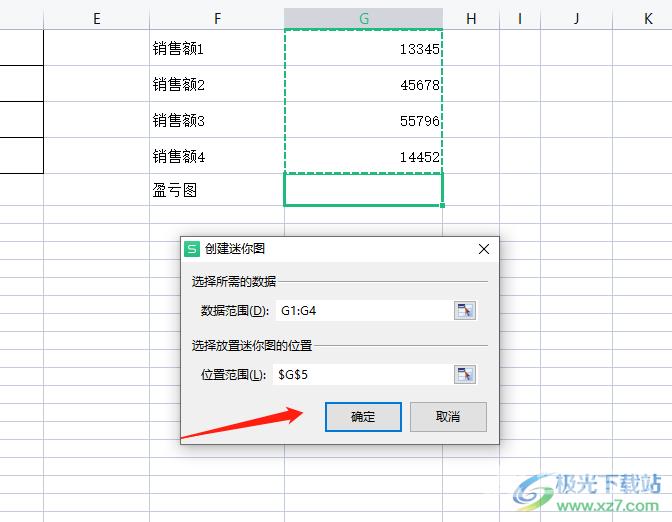672x522 pixels.
Task: Select cell containing 销售额4
Action: pos(217,156)
